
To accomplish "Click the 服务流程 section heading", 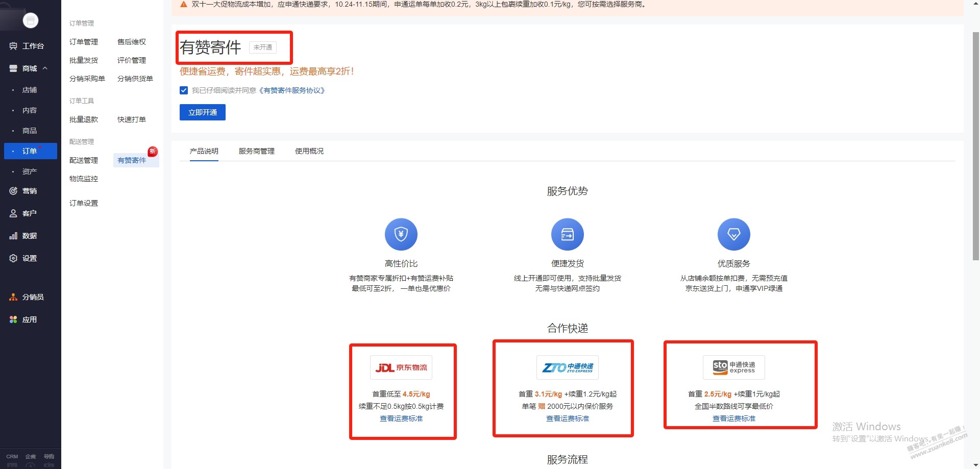I will tap(568, 459).
